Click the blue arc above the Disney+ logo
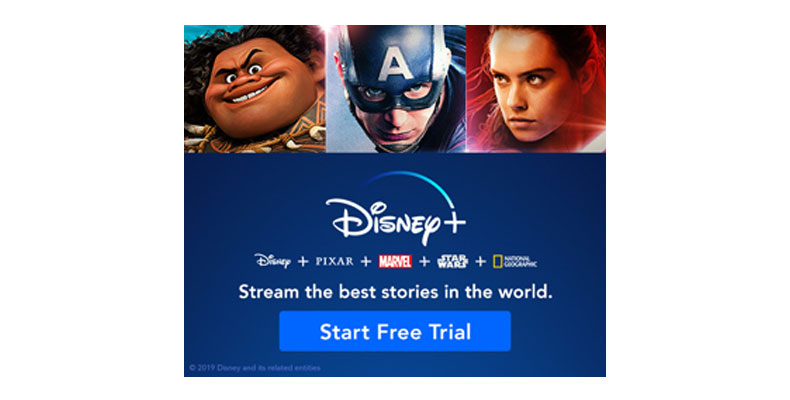The image size is (790, 400). (409, 186)
